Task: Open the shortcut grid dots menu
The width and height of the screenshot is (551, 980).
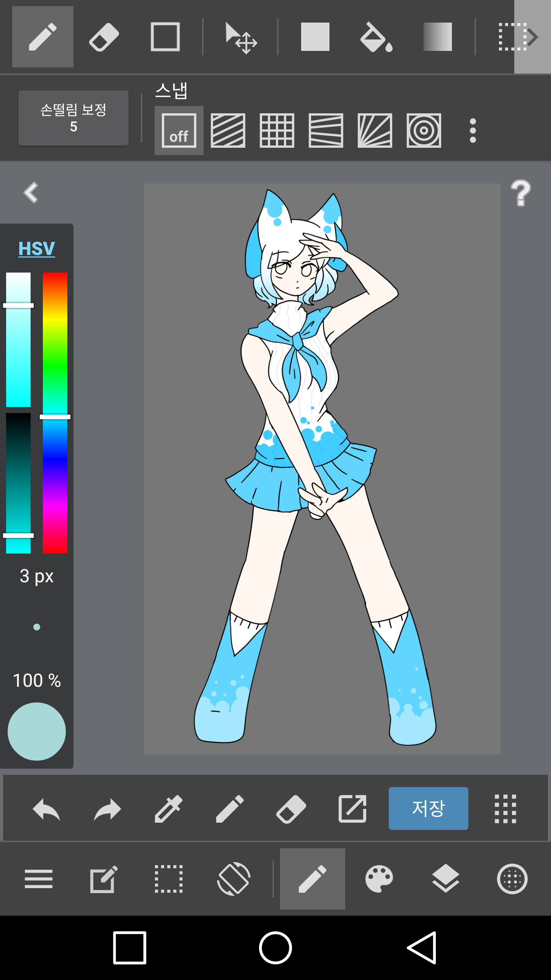Action: point(505,808)
